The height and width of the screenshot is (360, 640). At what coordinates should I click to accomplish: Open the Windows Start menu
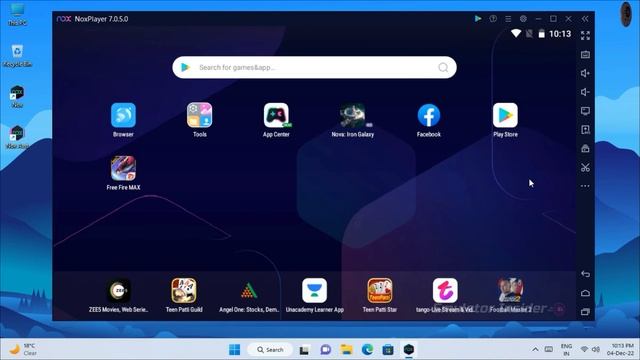[235, 349]
